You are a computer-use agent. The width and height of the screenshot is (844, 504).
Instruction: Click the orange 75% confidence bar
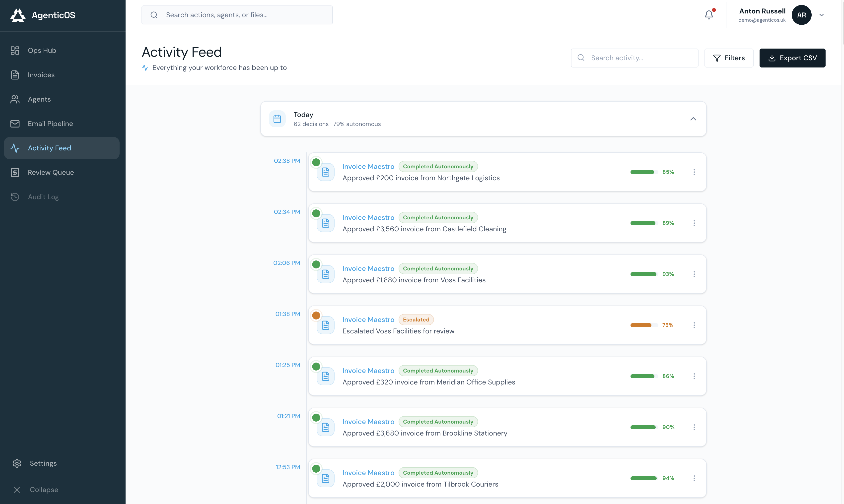[644, 325]
